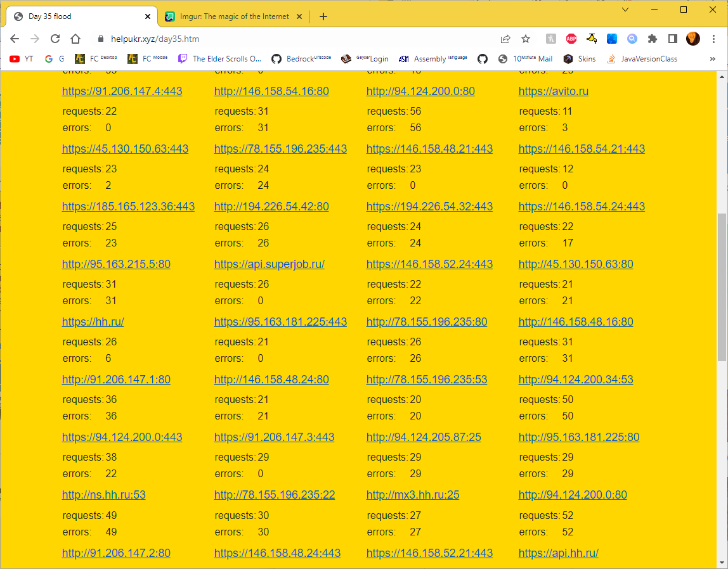Open the Chrome profile avatar
The image size is (728, 569).
(x=692, y=39)
